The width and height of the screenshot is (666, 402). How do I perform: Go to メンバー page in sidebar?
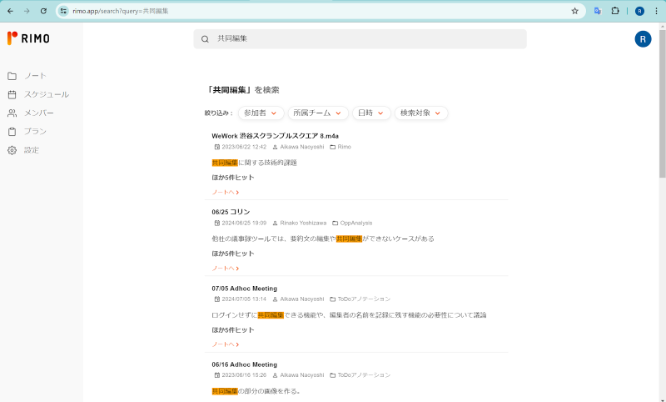pos(39,113)
